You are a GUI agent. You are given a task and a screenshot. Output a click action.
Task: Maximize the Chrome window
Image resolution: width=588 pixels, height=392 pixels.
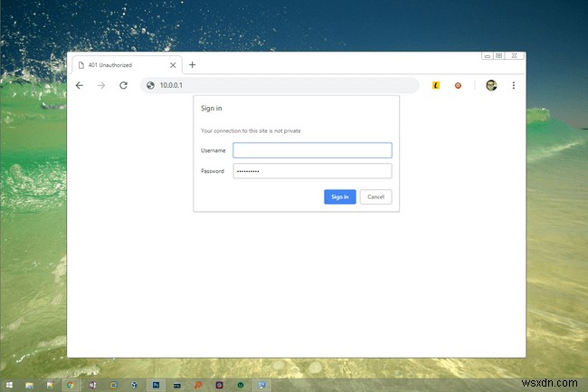pos(498,56)
